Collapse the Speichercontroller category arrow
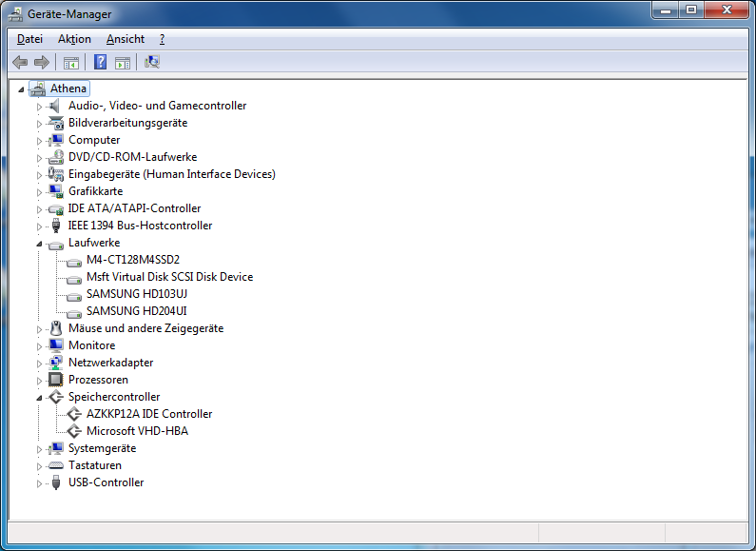Viewport: 756px width, 551px height. pyautogui.click(x=39, y=398)
